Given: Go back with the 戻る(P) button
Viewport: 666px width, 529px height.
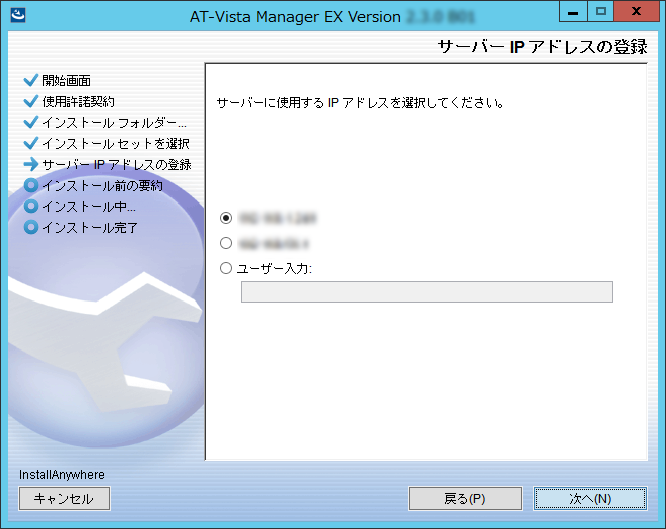Looking at the screenshot, I should click(x=465, y=498).
